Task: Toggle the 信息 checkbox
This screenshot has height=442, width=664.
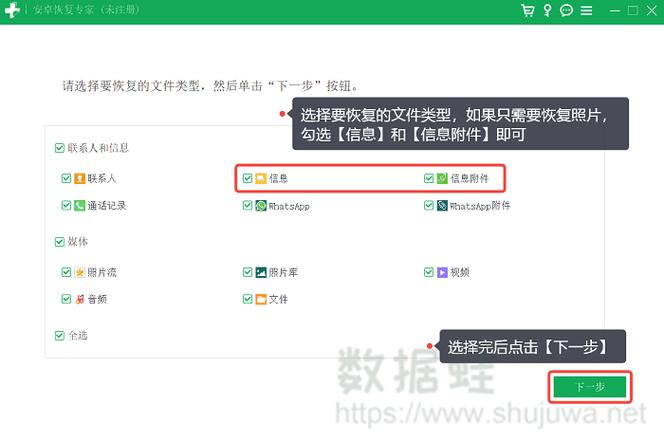Action: coord(247,178)
